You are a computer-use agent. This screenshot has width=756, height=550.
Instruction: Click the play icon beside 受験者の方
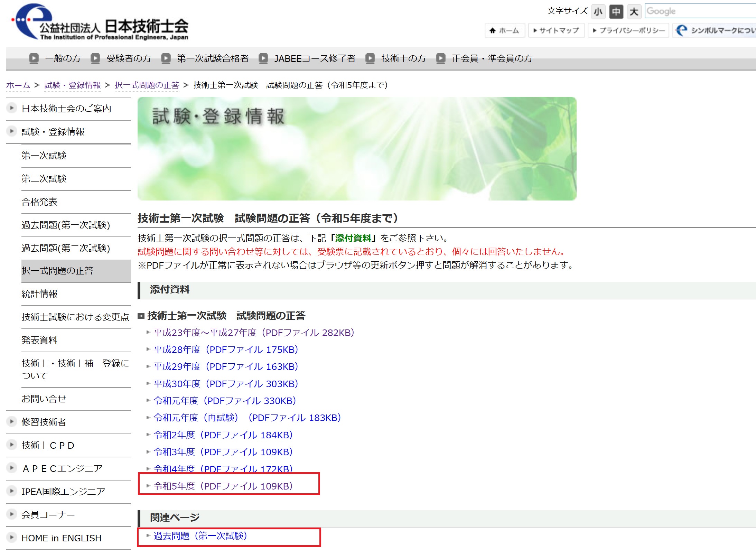pos(95,58)
